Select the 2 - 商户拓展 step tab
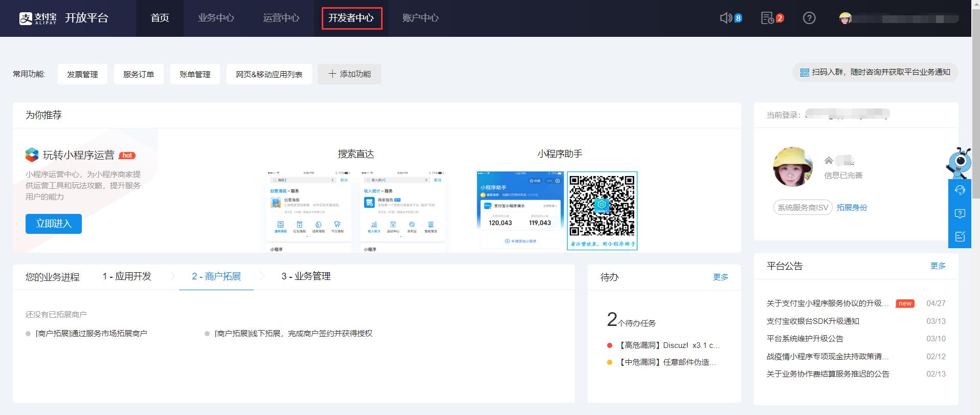 [x=216, y=276]
